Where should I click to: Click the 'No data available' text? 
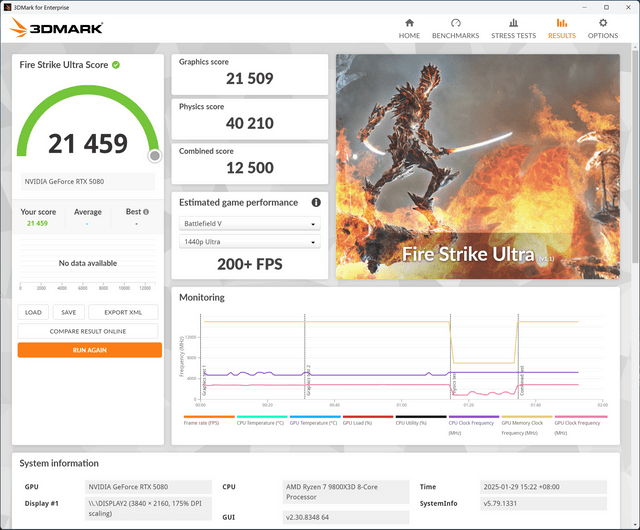[x=88, y=263]
